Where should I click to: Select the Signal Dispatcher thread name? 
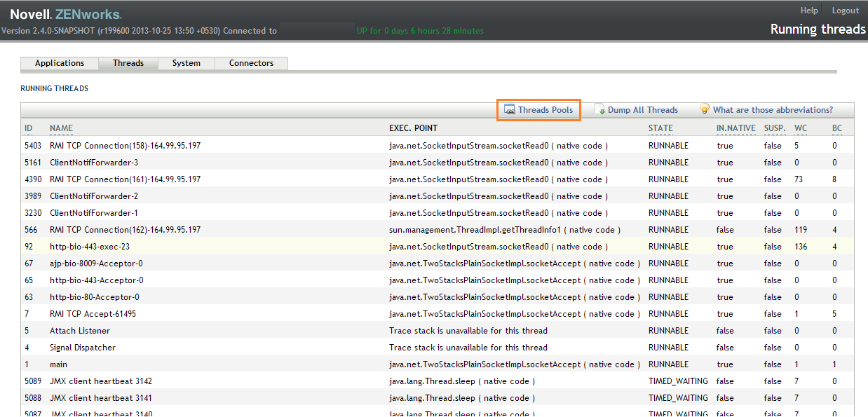[83, 348]
